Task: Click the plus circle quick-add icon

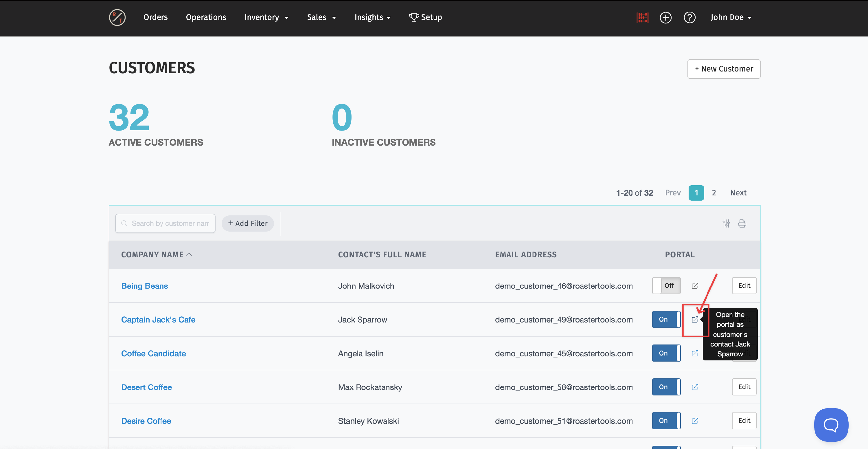Action: pyautogui.click(x=665, y=18)
